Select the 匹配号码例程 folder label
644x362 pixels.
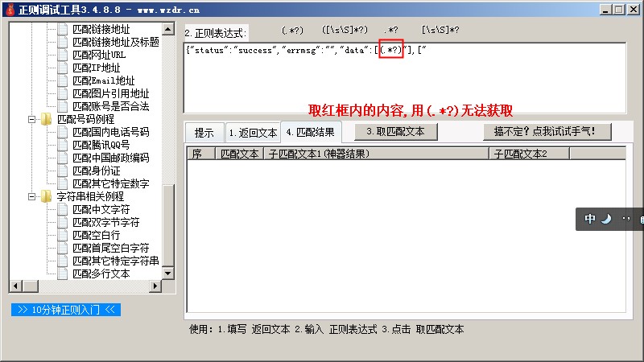(x=85, y=119)
